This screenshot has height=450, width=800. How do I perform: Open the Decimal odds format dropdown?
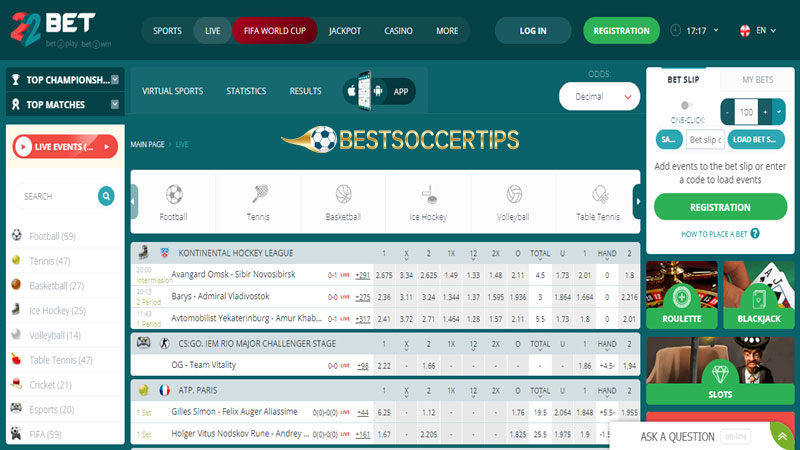(599, 96)
